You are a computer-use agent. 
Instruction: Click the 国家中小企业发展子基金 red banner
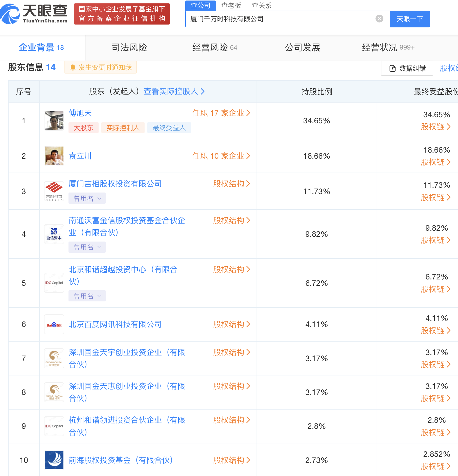pyautogui.click(x=122, y=14)
